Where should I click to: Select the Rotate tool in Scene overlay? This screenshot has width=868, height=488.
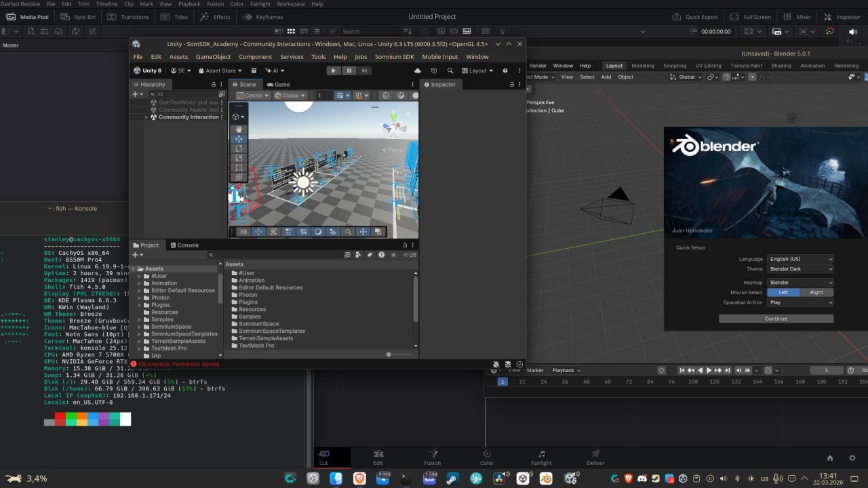238,148
